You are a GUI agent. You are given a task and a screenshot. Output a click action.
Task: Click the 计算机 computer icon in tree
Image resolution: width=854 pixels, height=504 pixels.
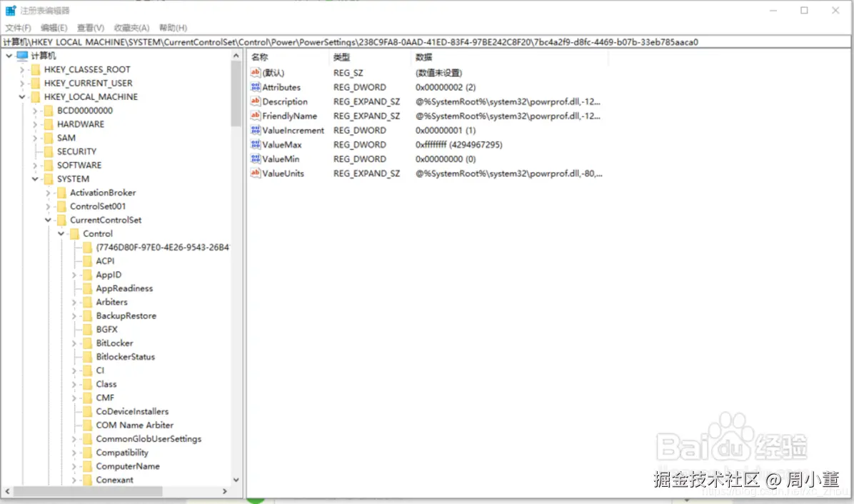click(x=22, y=56)
